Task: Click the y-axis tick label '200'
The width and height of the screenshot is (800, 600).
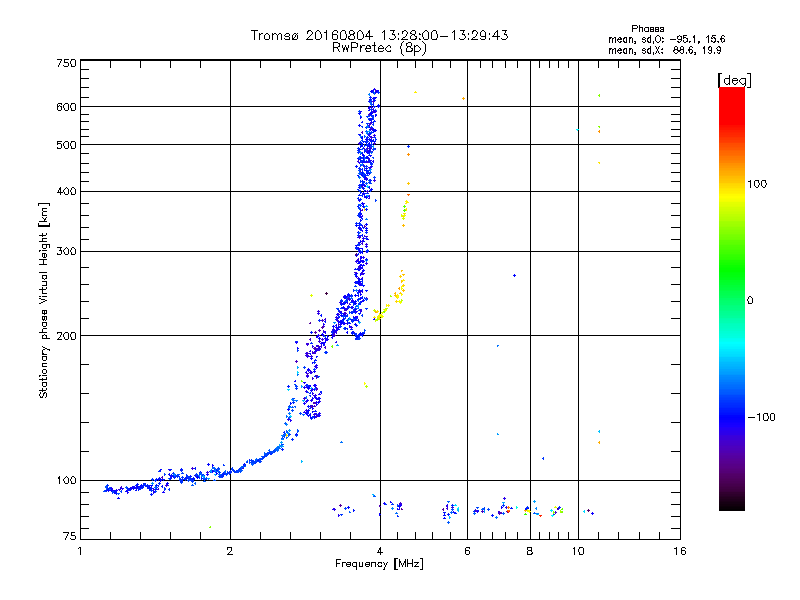Action: tap(67, 336)
